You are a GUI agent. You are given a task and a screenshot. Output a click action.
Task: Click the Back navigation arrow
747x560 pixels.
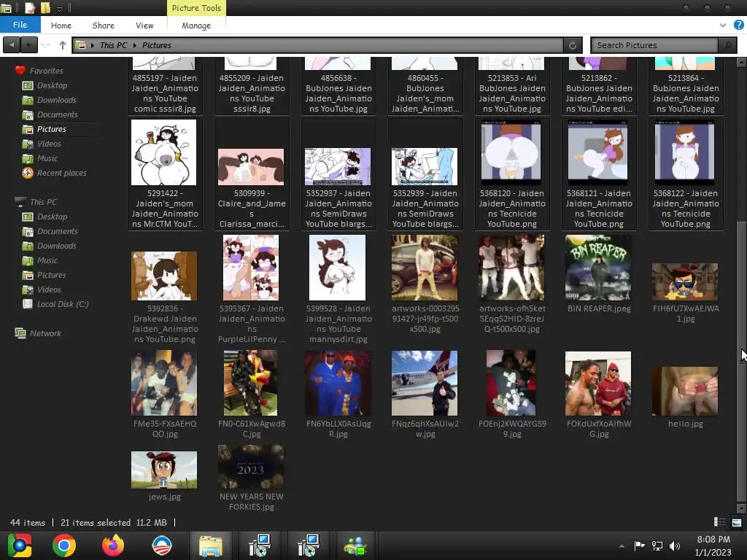(12, 45)
